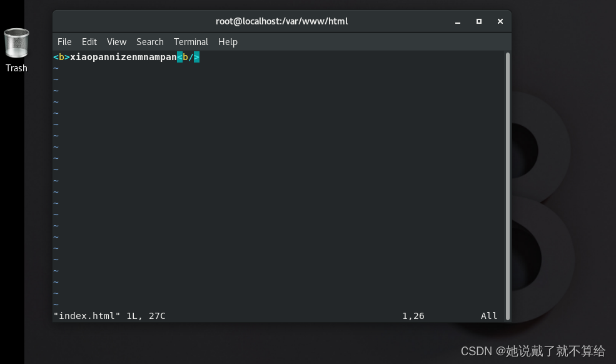Click the root@localhost:/var/www/html title text

point(281,21)
